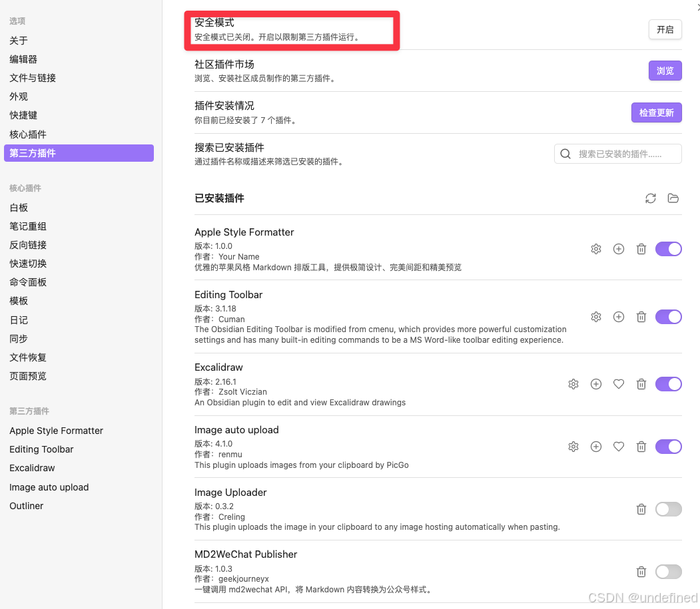
Task: Click the heart icon for Image auto upload
Action: tap(619, 447)
